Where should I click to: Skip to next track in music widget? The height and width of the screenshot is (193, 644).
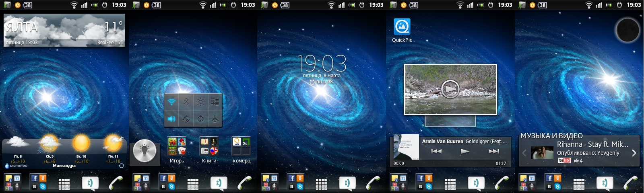click(x=493, y=152)
